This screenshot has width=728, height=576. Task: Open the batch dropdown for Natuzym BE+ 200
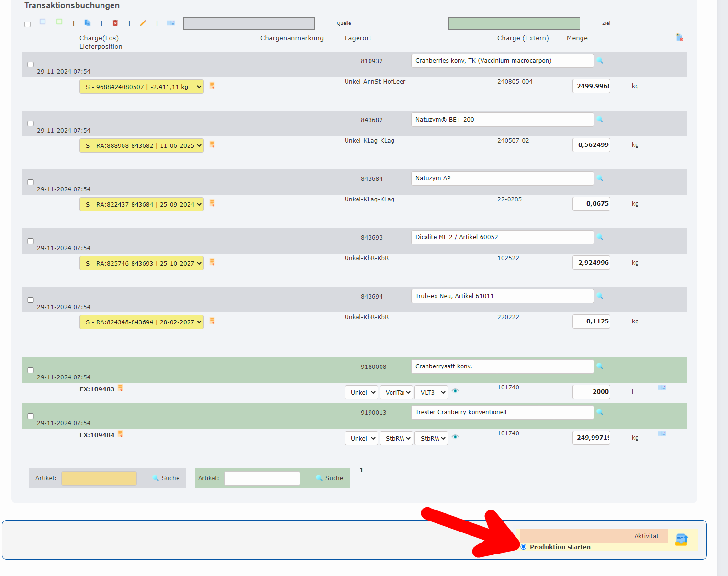click(x=141, y=145)
